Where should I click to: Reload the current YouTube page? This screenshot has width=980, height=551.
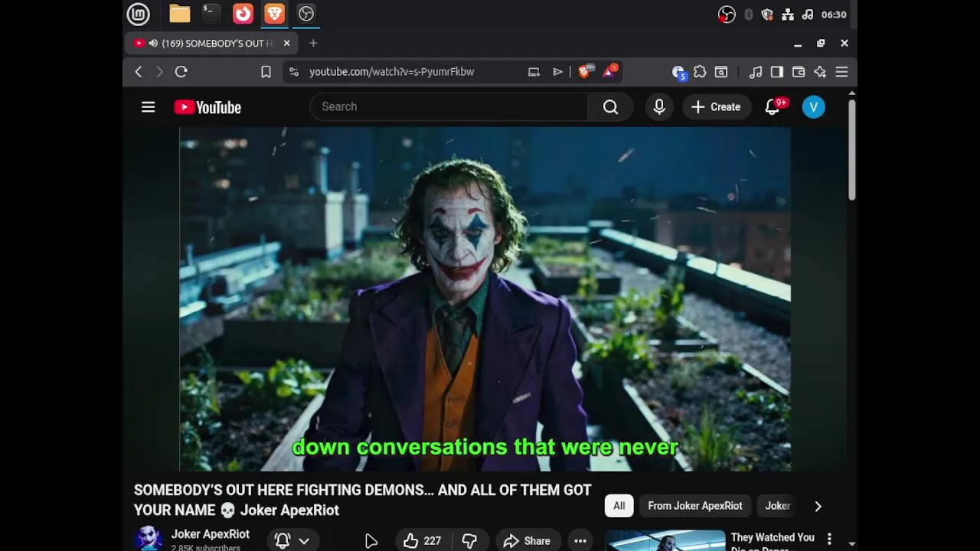(x=181, y=72)
